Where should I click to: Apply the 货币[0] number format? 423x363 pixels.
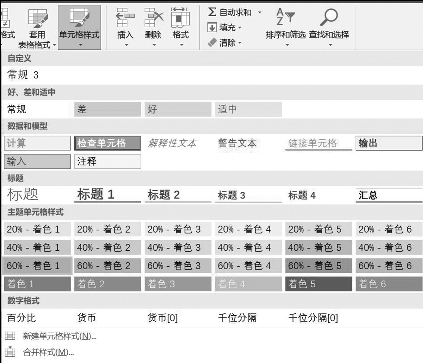178,318
